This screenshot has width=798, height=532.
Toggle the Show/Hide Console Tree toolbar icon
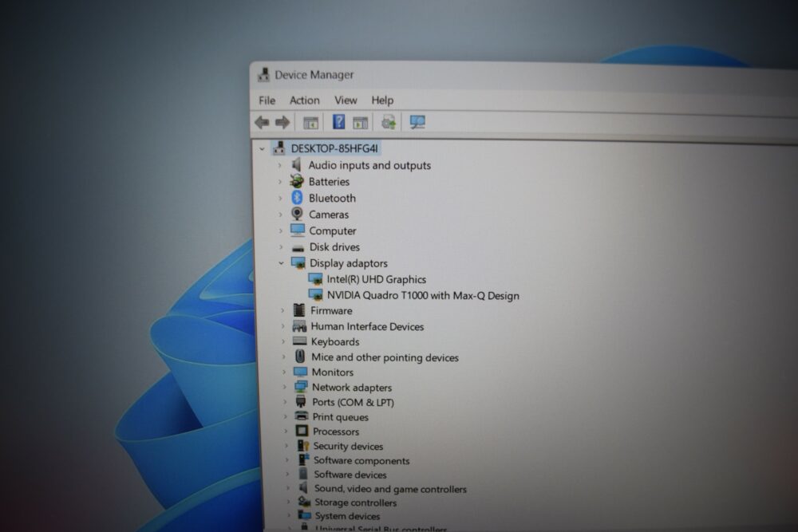[x=310, y=123]
